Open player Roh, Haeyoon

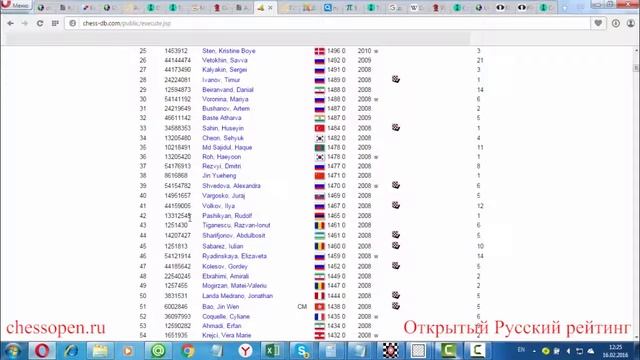coord(221,157)
